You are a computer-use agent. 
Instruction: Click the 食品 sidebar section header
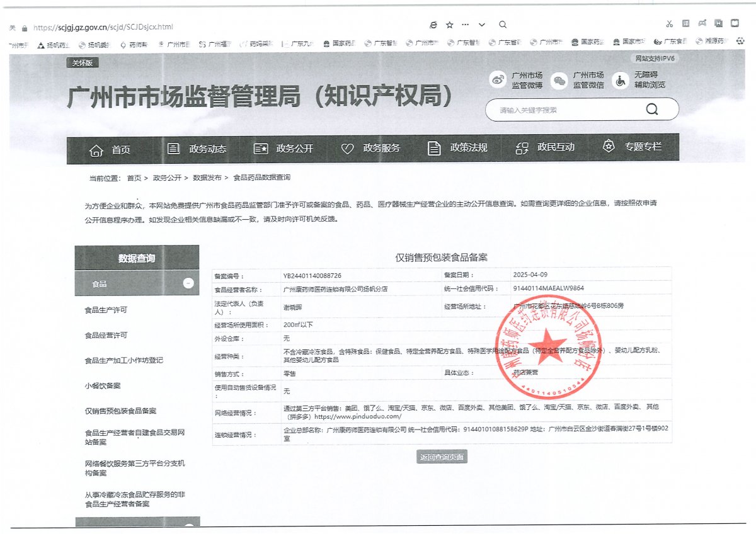(x=137, y=283)
